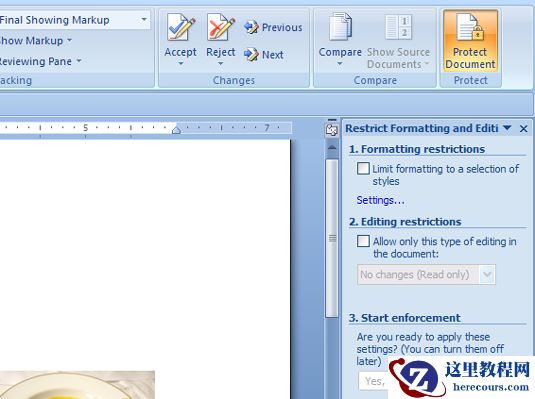Go to Previous change
The width and height of the screenshot is (535, 399).
273,27
